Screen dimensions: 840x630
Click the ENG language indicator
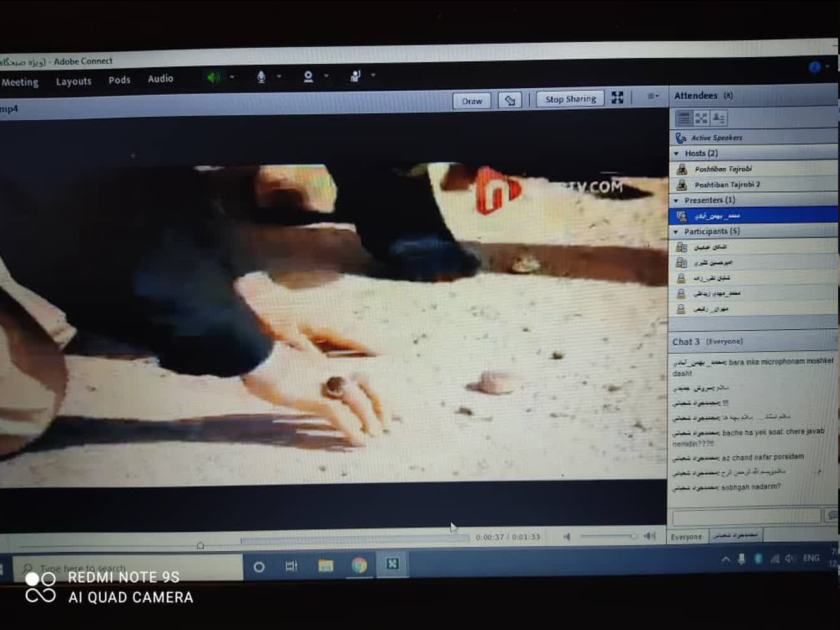click(811, 558)
